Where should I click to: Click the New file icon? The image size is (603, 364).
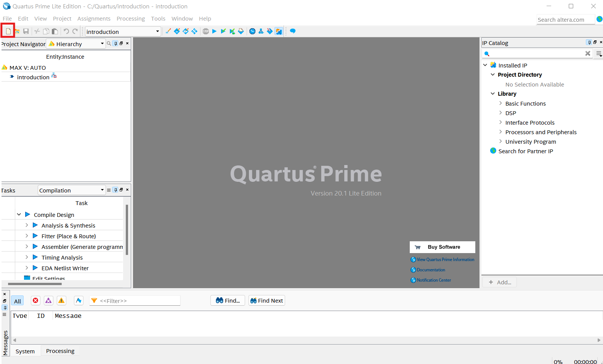click(x=8, y=31)
